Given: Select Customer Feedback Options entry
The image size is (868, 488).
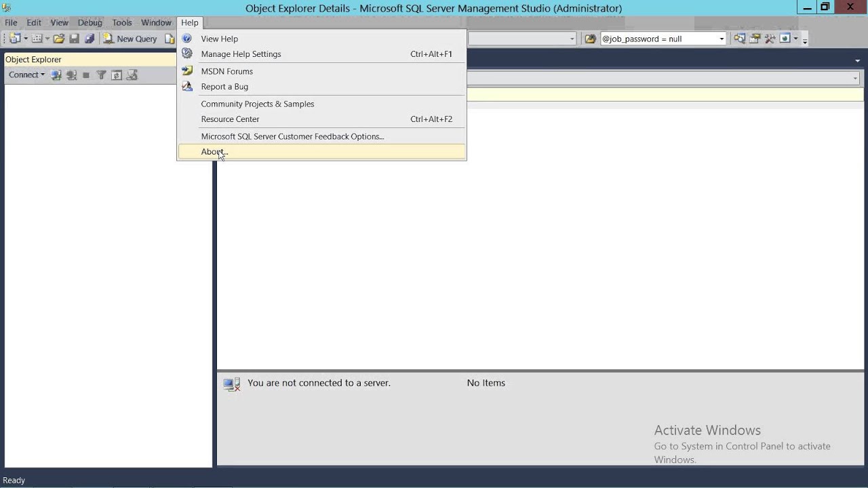Looking at the screenshot, I should click(321, 136).
